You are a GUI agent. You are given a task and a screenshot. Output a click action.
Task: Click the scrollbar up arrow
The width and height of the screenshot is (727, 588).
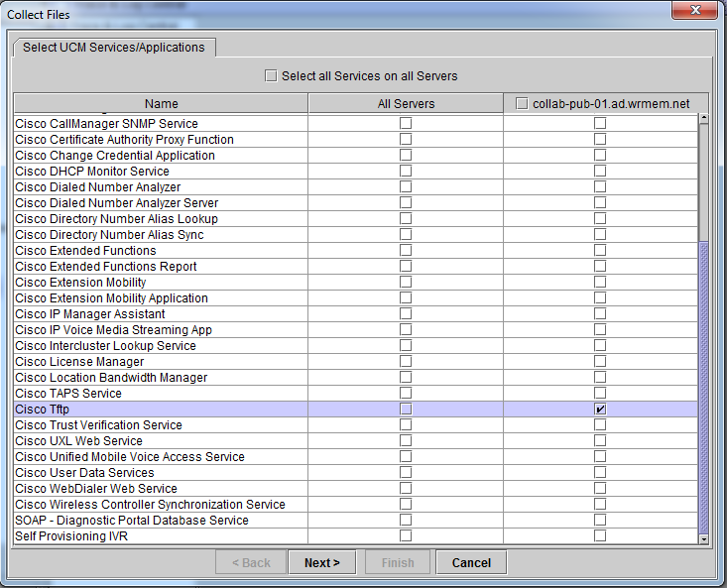click(x=704, y=118)
